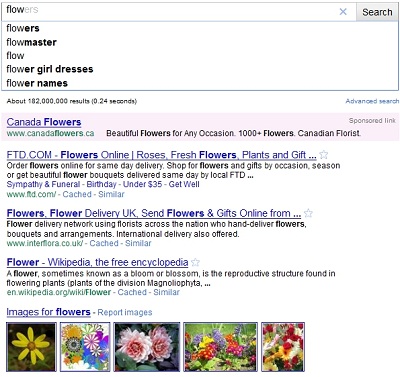
Task: Star the FTD.COM Flowers Online result
Action: tap(323, 155)
